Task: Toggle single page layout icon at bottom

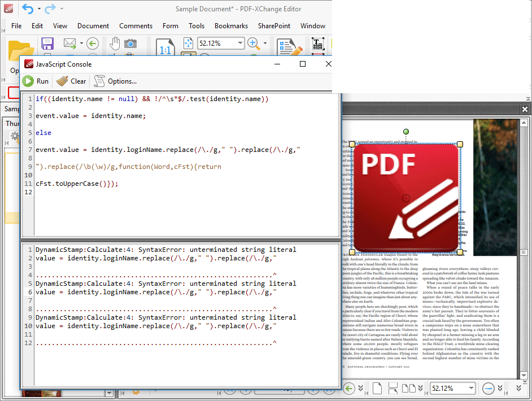Action: [377, 389]
